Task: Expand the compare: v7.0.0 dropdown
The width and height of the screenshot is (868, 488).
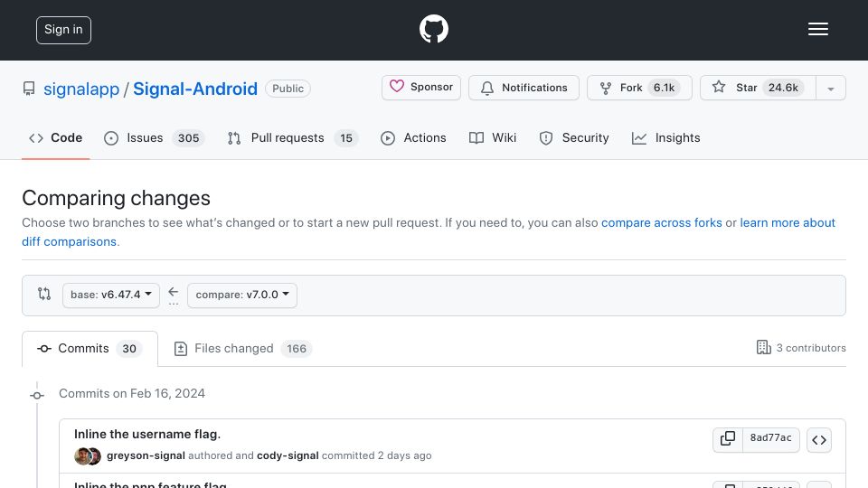Action: [x=242, y=295]
